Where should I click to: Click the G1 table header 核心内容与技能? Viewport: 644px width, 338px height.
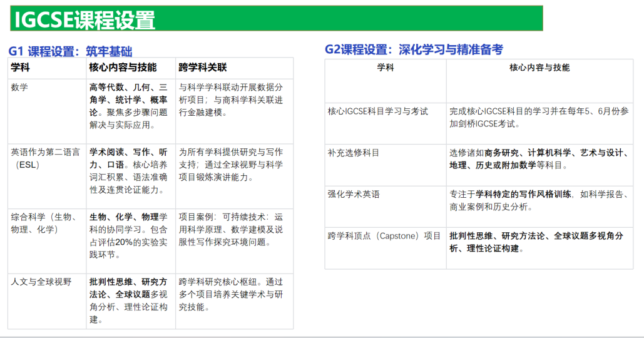[131, 68]
